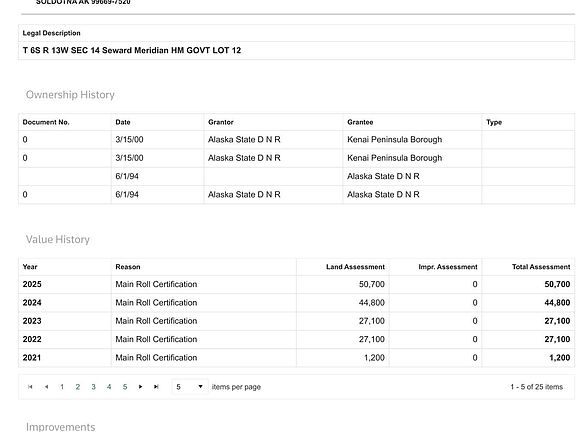Select the 2021 value history row
The image size is (576, 432).
click(296, 358)
